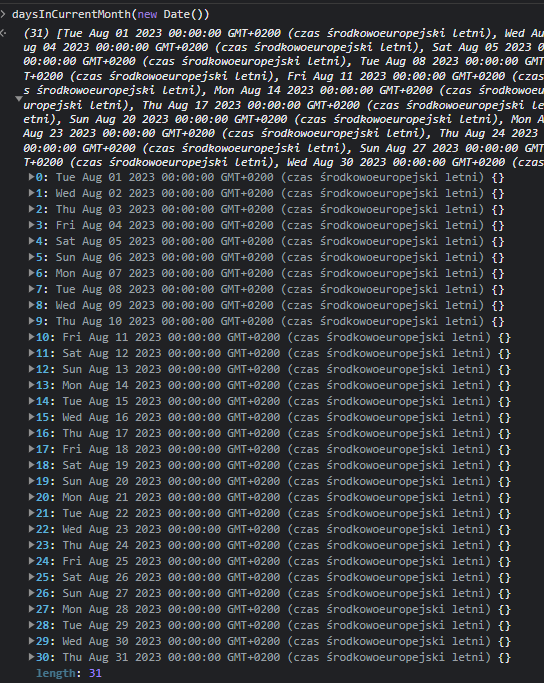
Task: Click the index label 12:
Action: click(46, 369)
